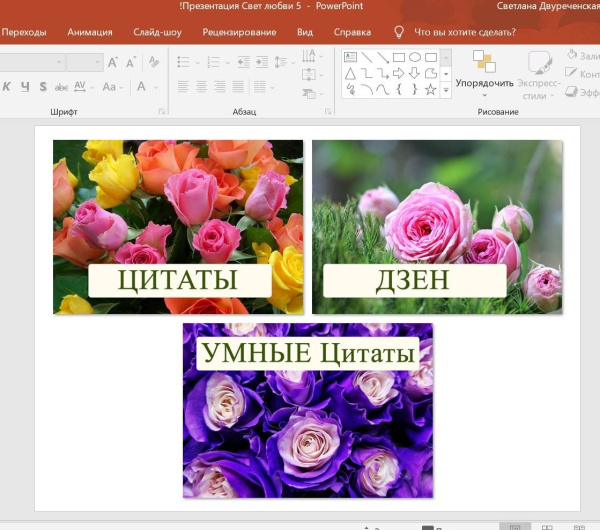Click the Что вы хотите сделать search field

(x=465, y=32)
